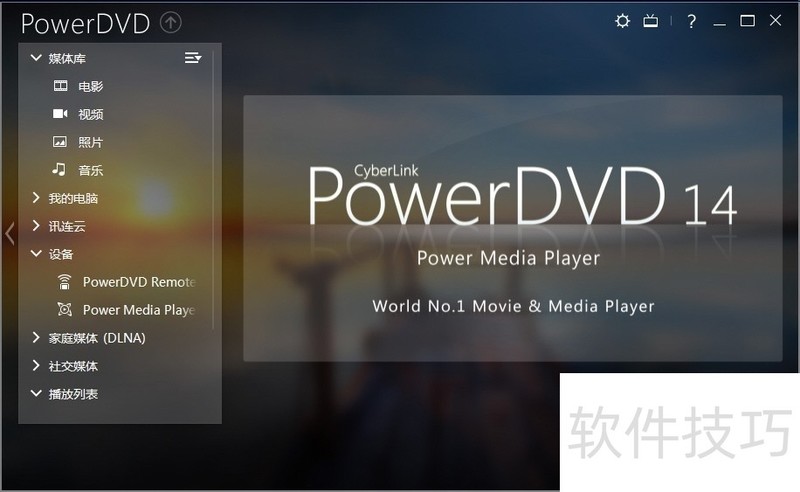Click the 家庭媒体 (DLNA) label

(97, 338)
